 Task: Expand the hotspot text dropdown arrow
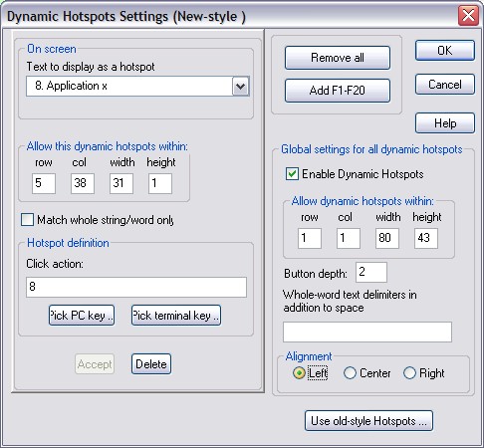(x=240, y=87)
